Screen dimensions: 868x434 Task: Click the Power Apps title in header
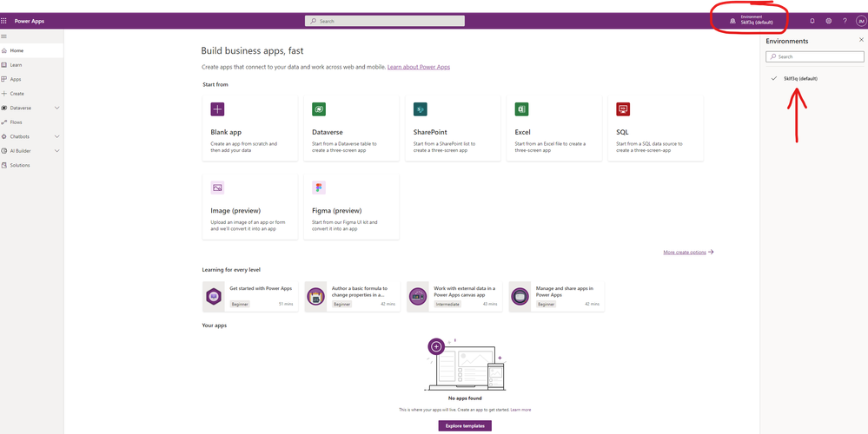tap(30, 21)
